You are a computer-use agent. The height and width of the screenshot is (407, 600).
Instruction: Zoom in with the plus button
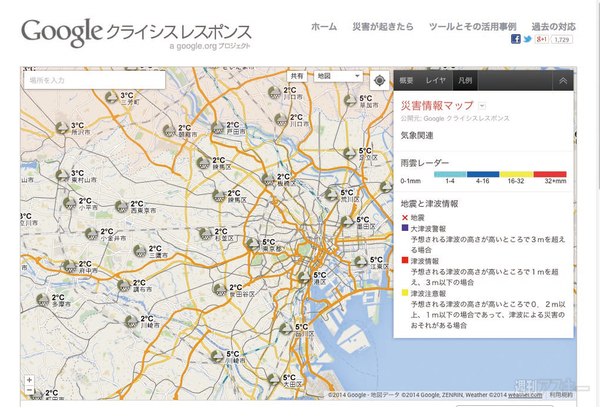click(x=29, y=380)
